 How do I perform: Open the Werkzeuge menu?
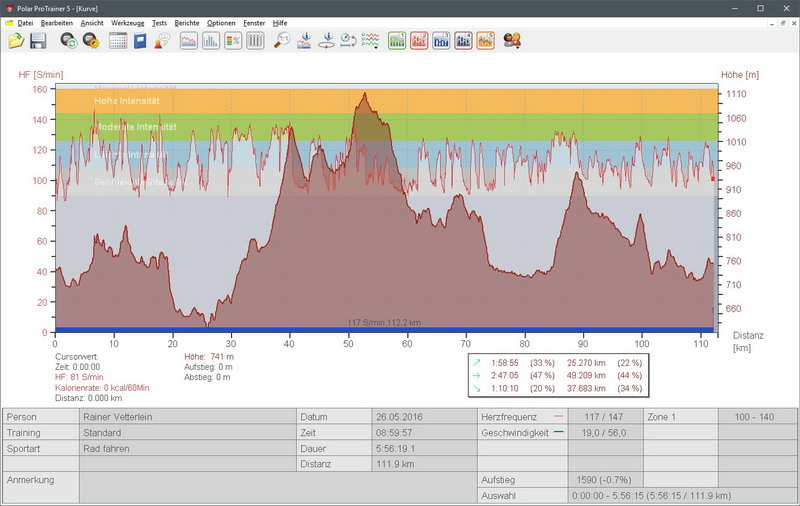point(126,22)
